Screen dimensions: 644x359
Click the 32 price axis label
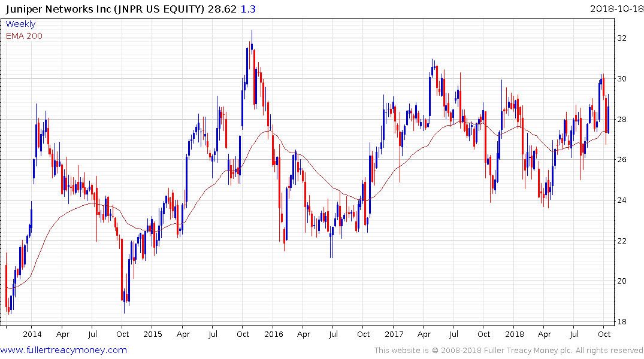(622, 38)
